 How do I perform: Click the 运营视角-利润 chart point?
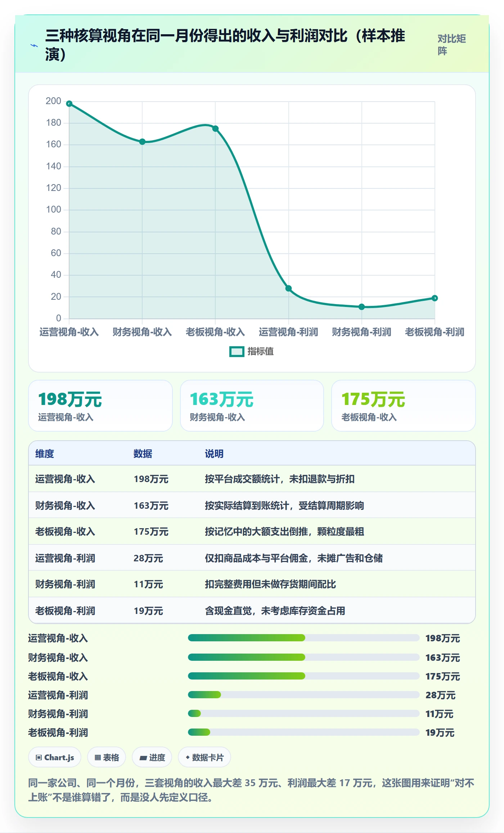pyautogui.click(x=289, y=289)
